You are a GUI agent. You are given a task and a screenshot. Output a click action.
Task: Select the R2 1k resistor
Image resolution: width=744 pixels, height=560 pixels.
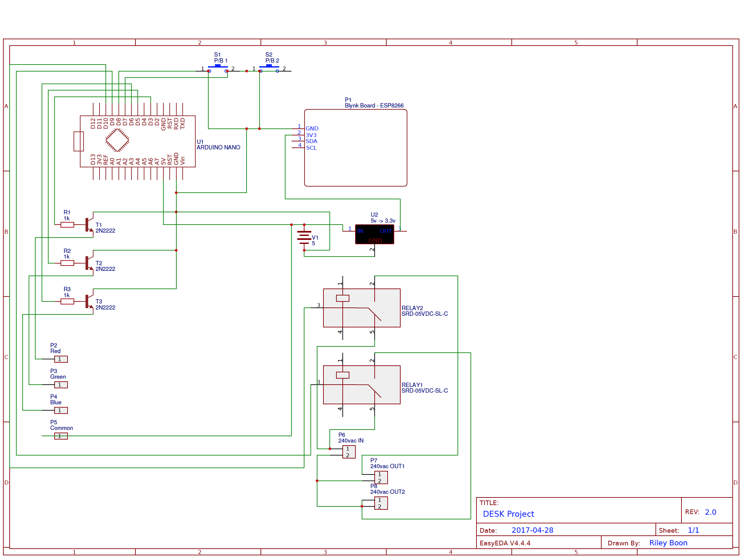point(67,263)
